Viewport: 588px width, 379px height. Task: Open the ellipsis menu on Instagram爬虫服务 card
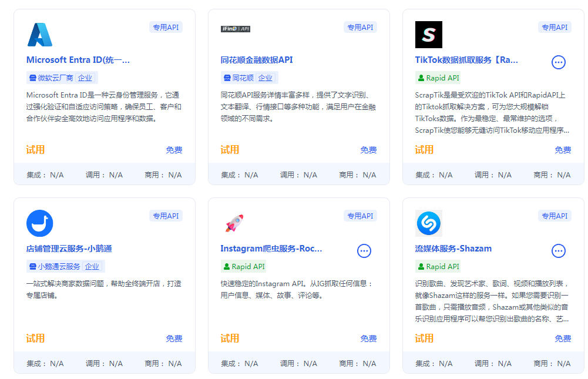coord(364,251)
